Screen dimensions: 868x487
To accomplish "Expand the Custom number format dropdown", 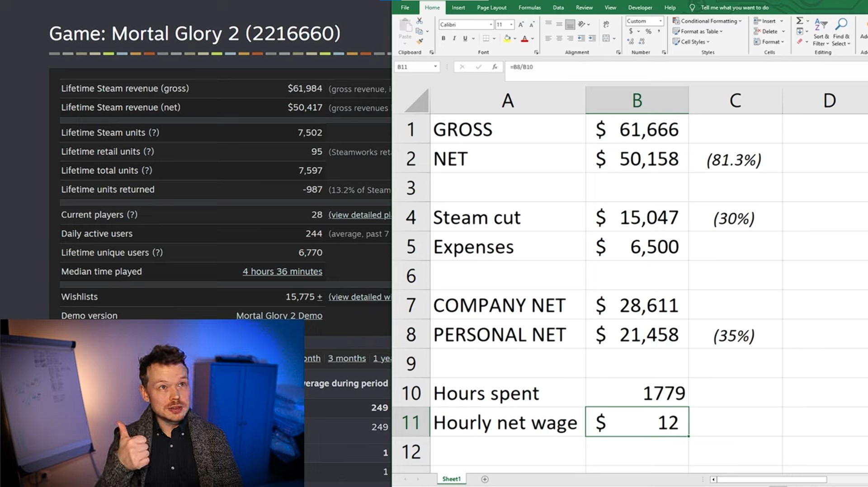I will pyautogui.click(x=660, y=21).
